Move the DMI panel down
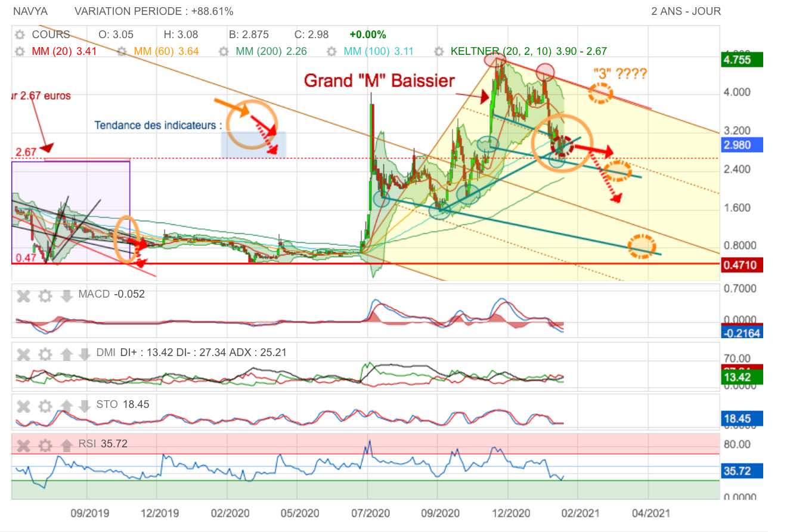Viewport: 793px width, 532px height. point(85,354)
